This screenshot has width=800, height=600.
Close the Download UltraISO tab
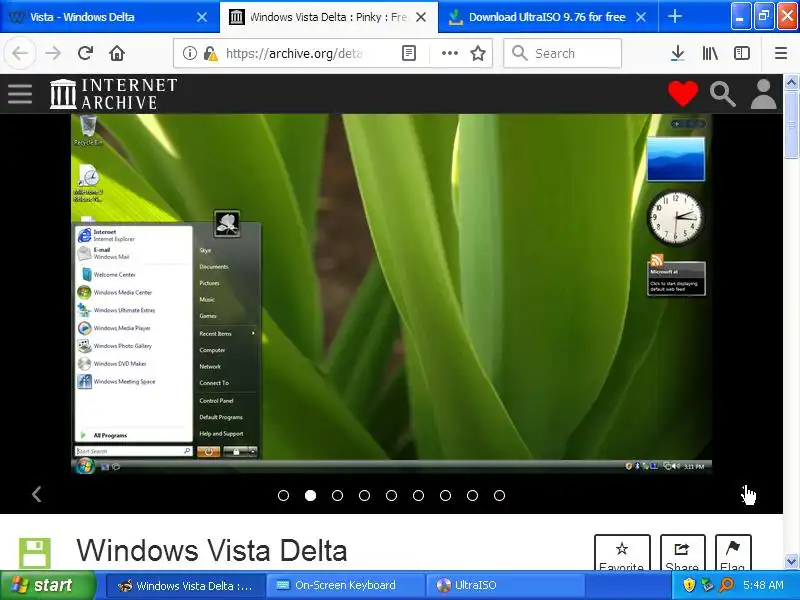click(x=641, y=17)
